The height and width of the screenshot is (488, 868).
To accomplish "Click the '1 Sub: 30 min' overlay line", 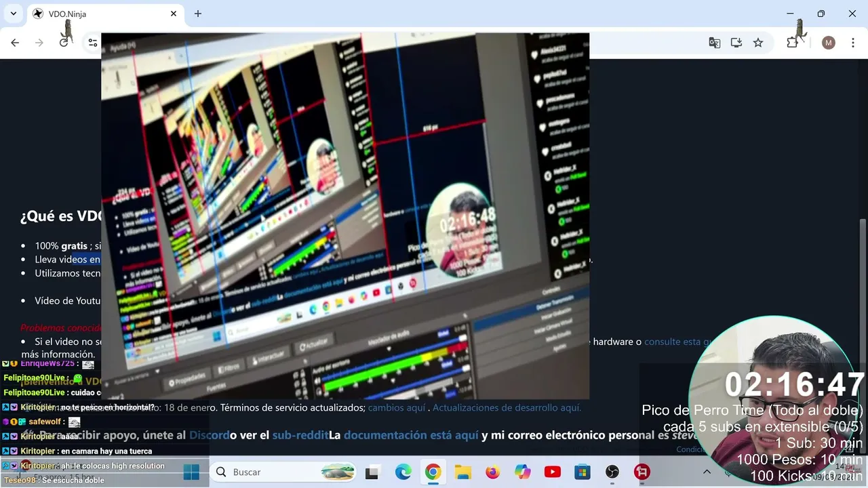I will click(818, 443).
